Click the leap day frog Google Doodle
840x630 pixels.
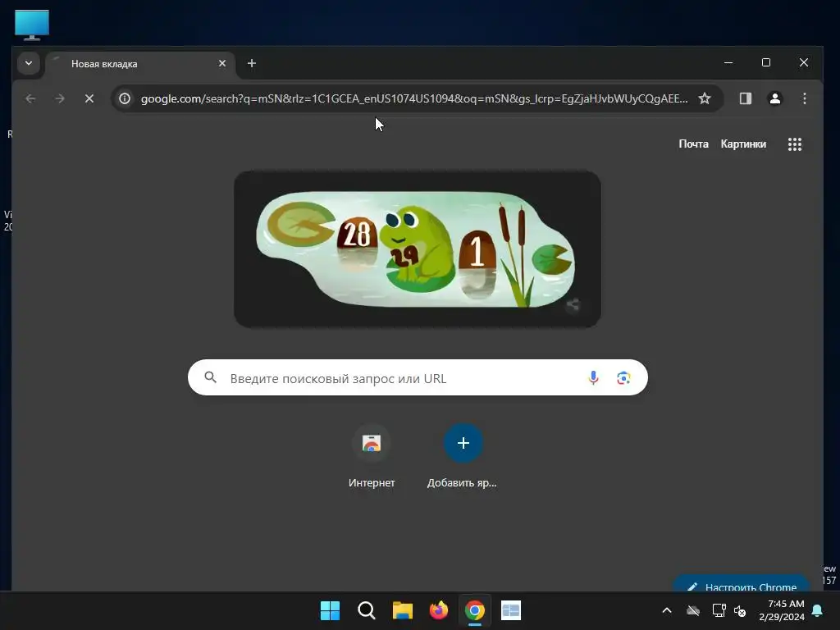pyautogui.click(x=417, y=249)
